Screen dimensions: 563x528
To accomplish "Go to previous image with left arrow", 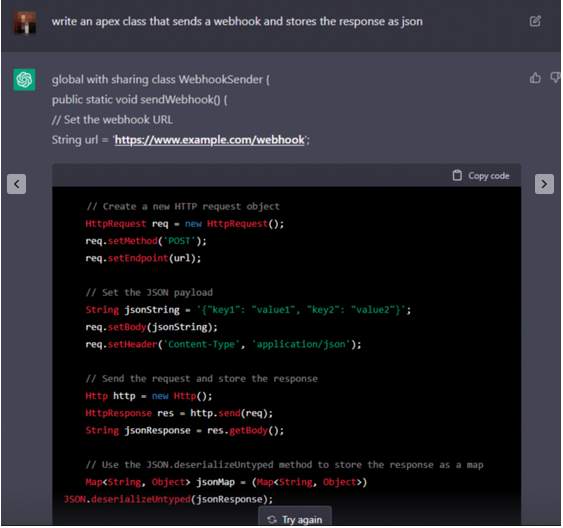I will pyautogui.click(x=17, y=184).
